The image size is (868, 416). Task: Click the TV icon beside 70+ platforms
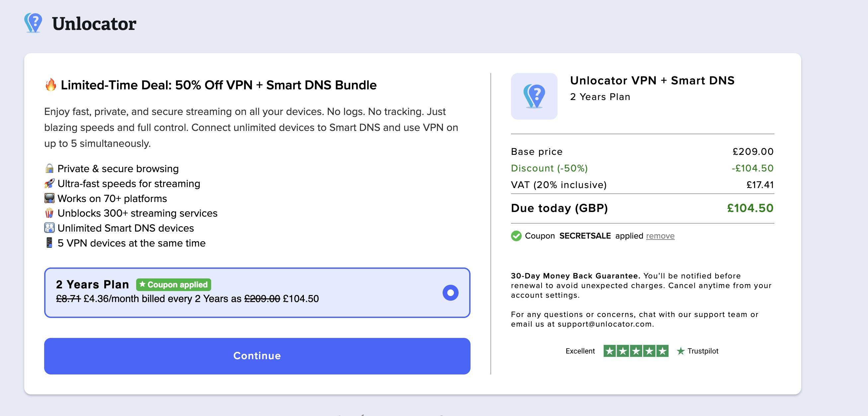49,198
